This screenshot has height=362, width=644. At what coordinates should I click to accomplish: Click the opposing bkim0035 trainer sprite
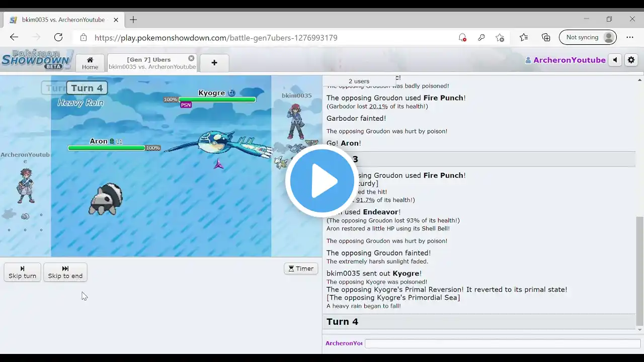tap(296, 121)
